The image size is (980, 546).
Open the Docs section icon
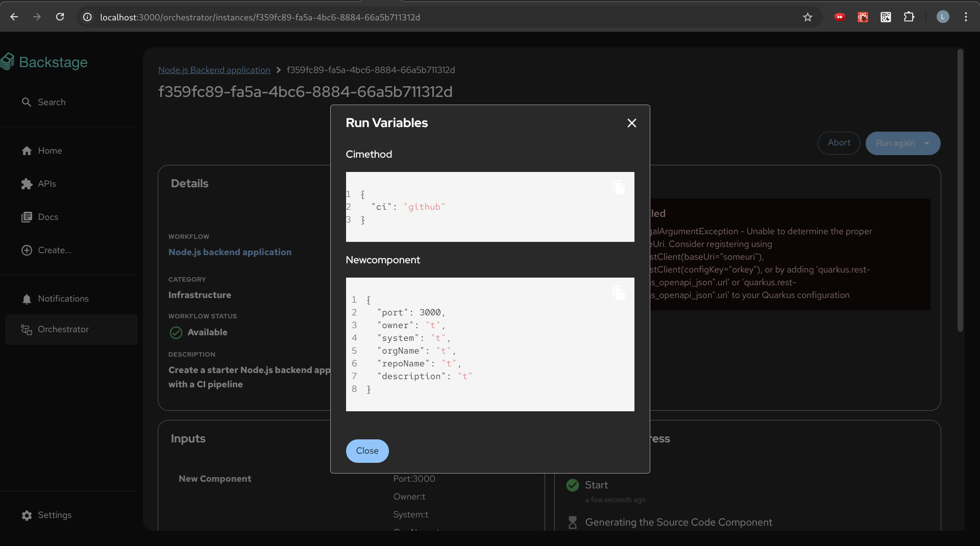pyautogui.click(x=27, y=217)
